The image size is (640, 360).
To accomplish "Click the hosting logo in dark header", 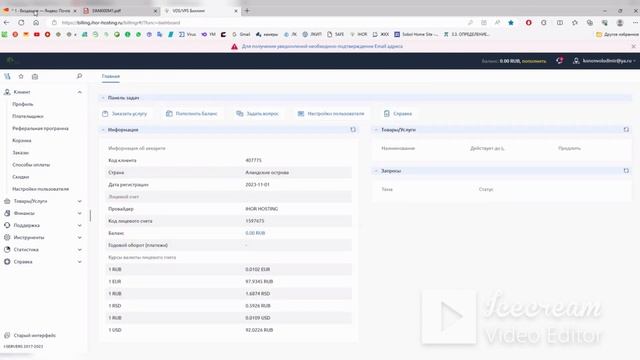I will pos(11,60).
